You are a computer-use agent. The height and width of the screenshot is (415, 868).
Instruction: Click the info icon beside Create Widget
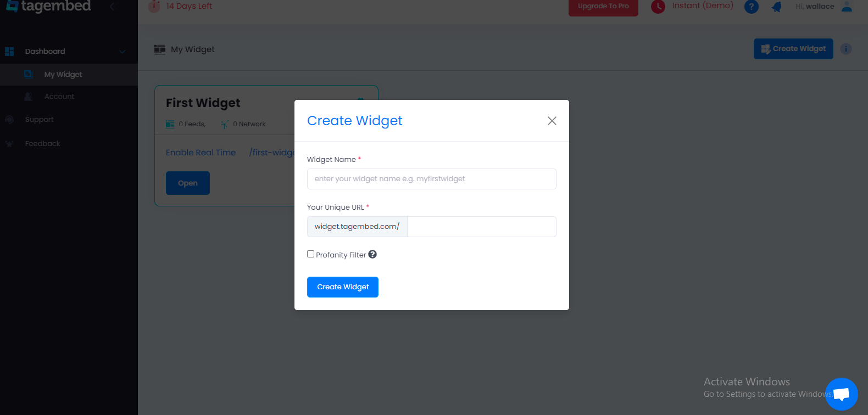(x=846, y=49)
